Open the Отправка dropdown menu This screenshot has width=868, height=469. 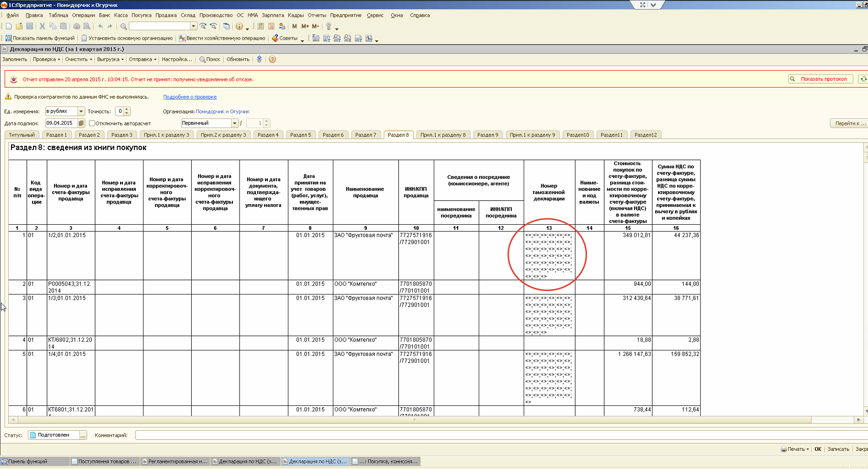(143, 59)
